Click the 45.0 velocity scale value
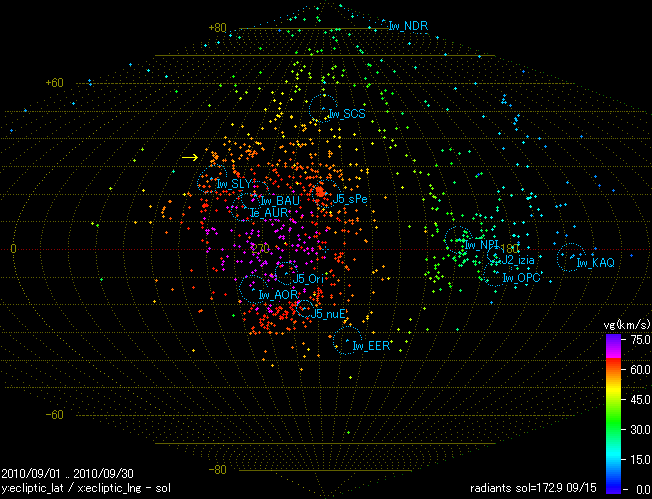 point(640,400)
